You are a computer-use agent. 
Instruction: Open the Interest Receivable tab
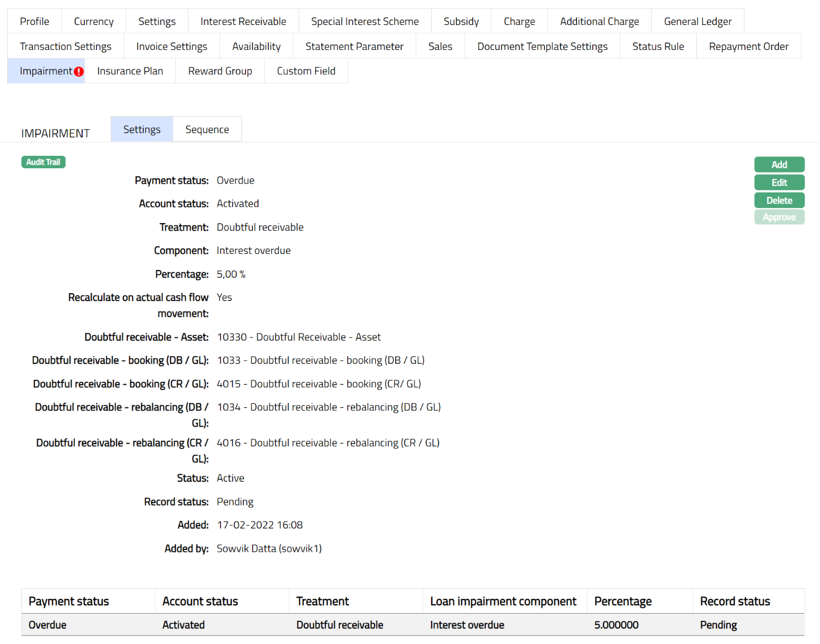tap(243, 21)
